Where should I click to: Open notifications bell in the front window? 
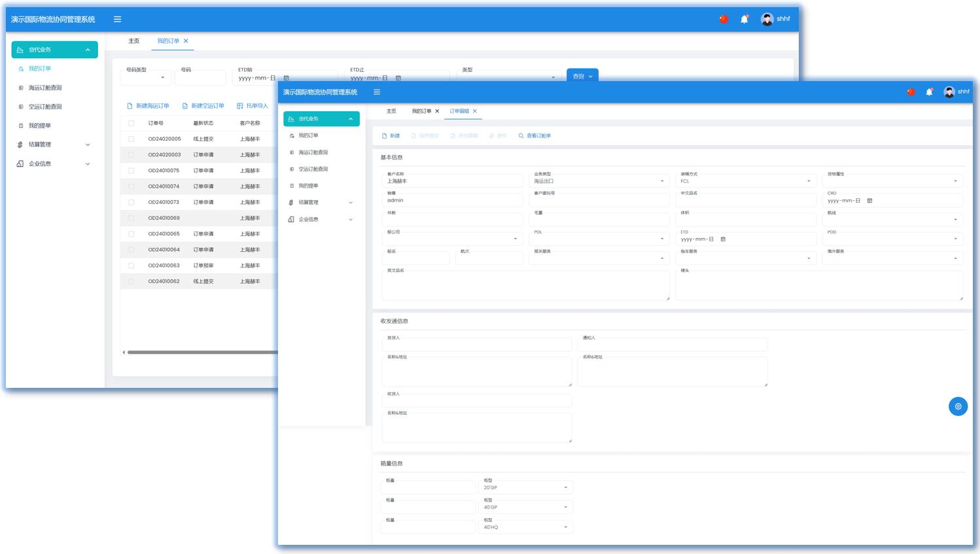pos(928,92)
